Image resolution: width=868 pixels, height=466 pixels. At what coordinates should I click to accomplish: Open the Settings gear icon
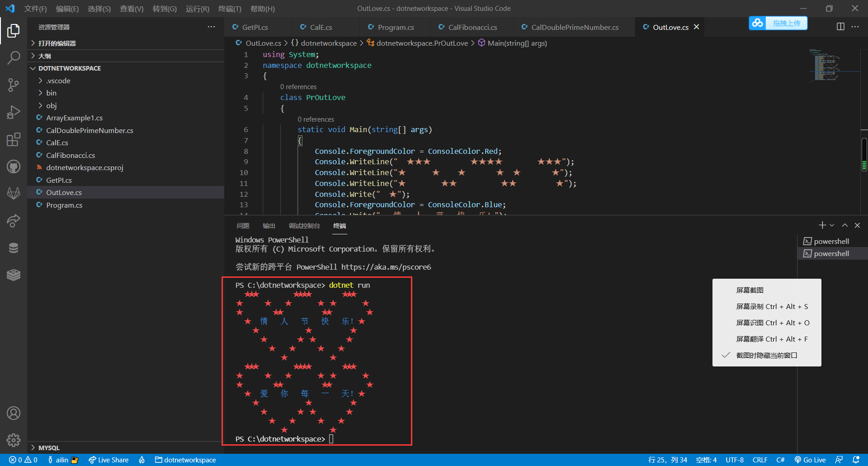click(14, 440)
